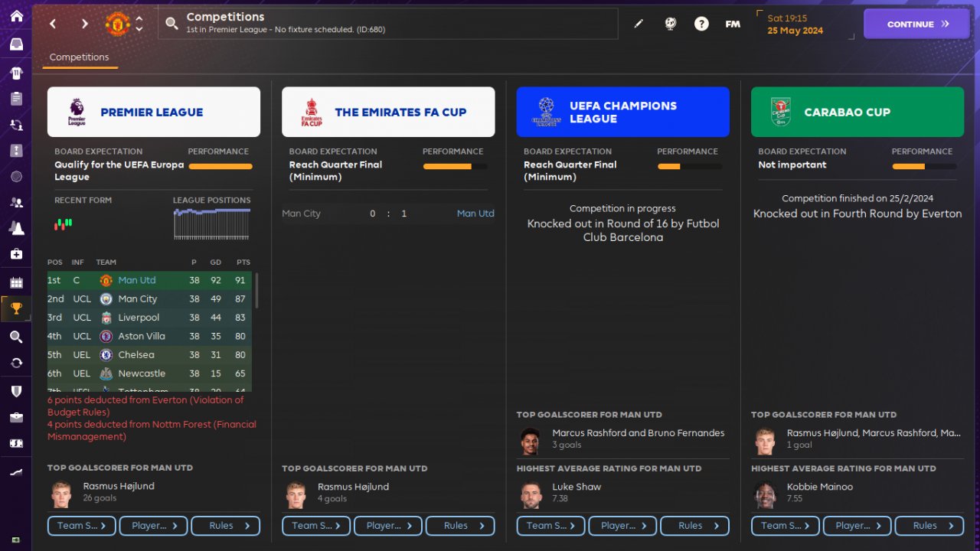Click Man City in FA Cup result
The image size is (980, 551).
click(x=302, y=214)
